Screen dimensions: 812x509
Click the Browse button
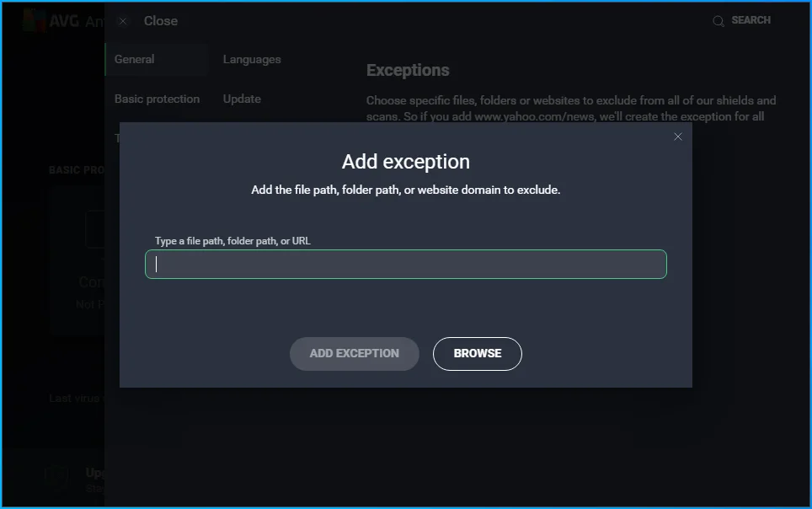click(478, 353)
